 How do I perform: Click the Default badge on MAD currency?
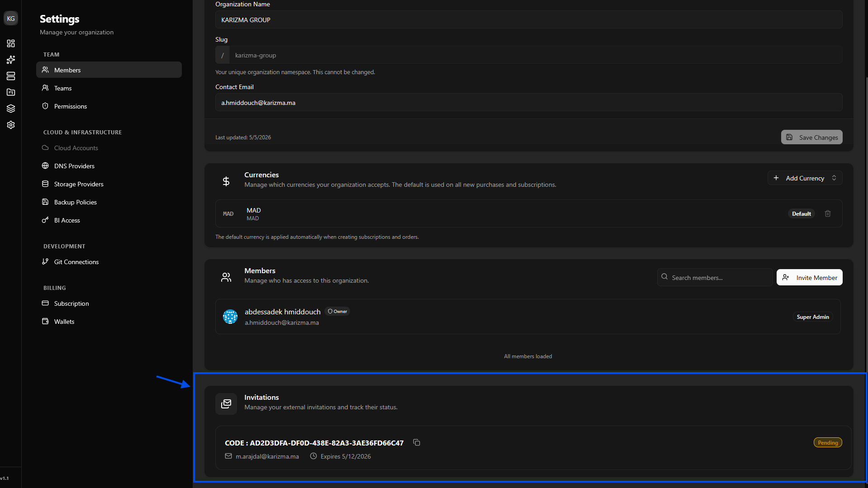801,214
